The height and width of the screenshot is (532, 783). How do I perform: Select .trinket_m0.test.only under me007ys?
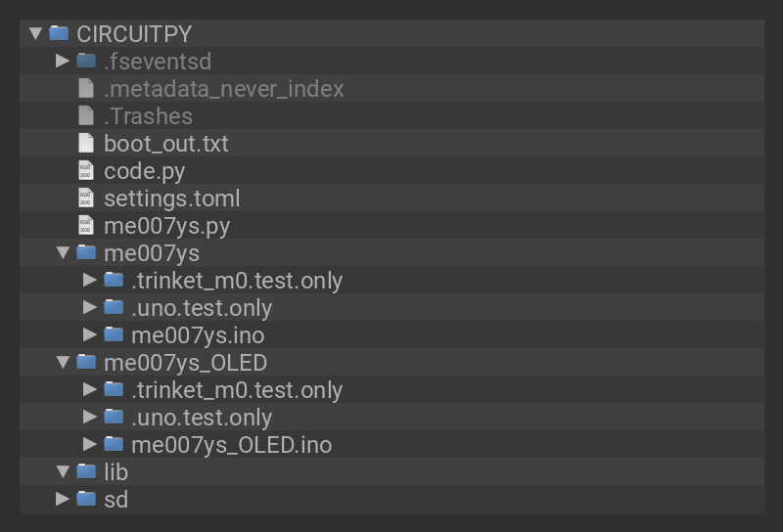click(236, 281)
